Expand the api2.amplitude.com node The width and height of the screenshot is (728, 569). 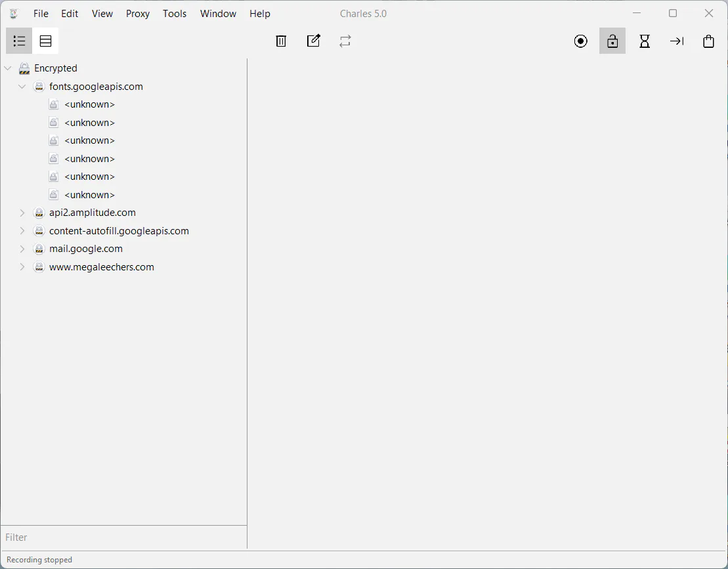pyautogui.click(x=22, y=213)
